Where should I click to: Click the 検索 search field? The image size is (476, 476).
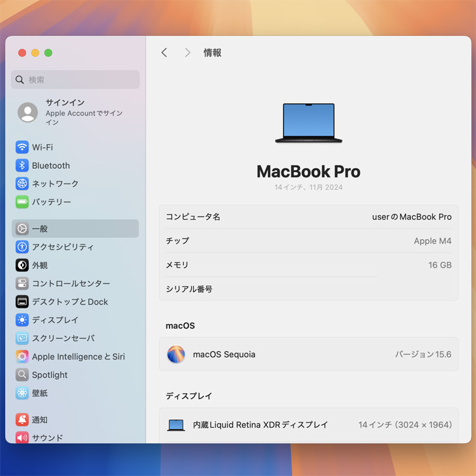pos(75,80)
